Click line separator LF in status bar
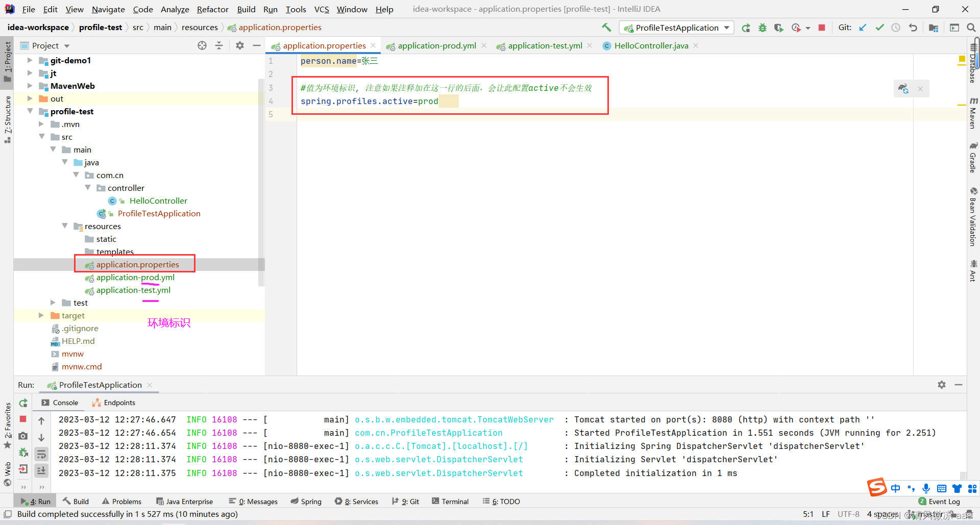This screenshot has width=980, height=525. 825,514
